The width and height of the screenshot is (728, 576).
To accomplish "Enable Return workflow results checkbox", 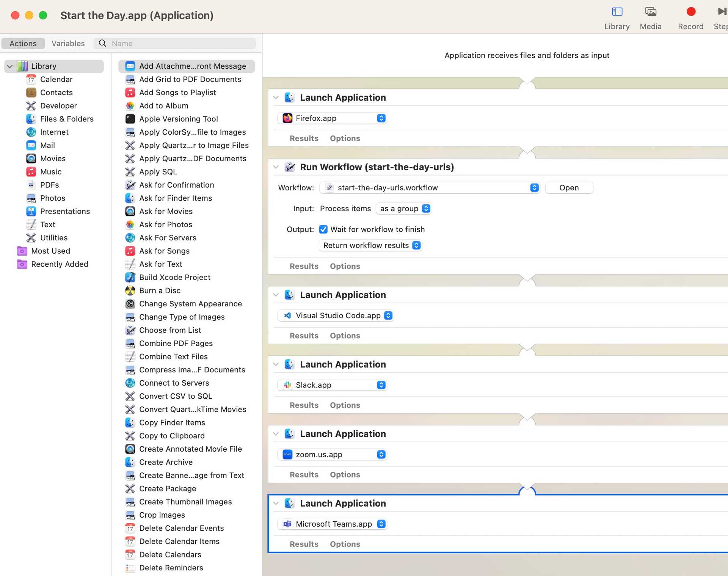I will (x=369, y=245).
